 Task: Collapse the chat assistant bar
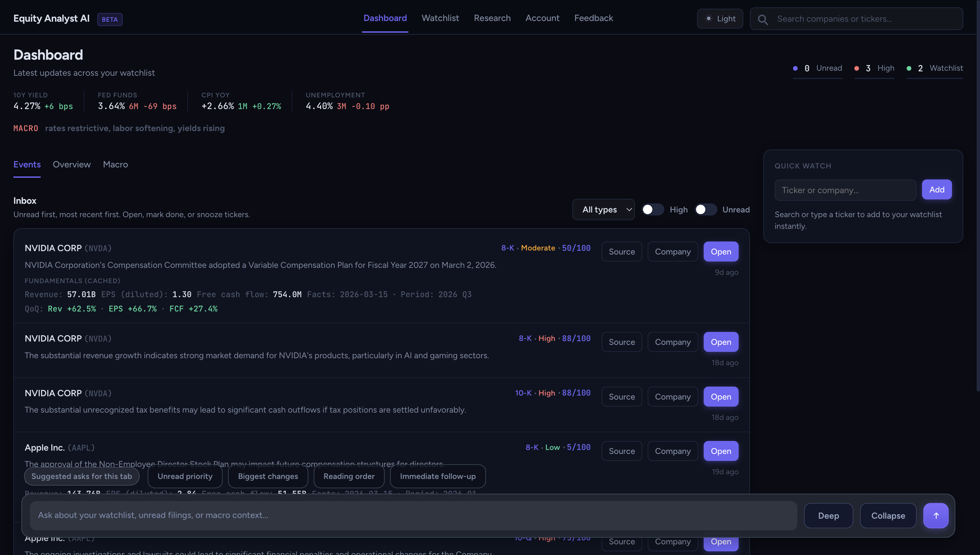coord(888,515)
